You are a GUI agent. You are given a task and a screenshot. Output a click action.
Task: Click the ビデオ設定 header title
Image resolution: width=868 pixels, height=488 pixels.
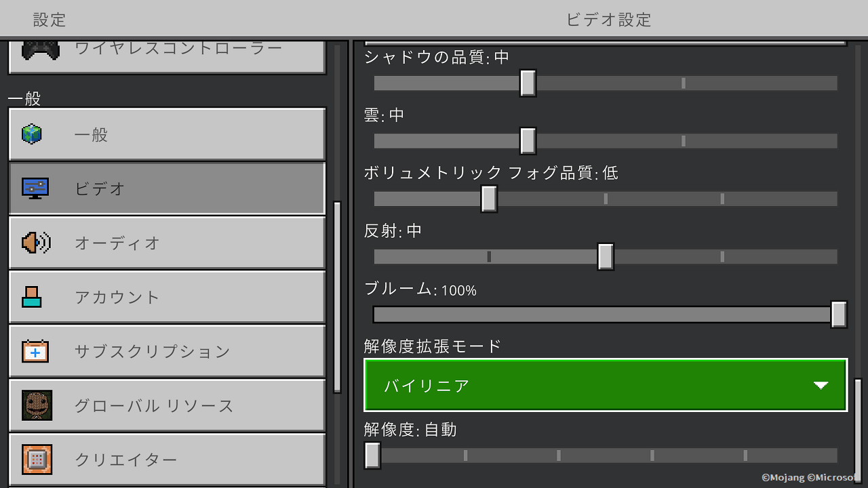click(609, 20)
